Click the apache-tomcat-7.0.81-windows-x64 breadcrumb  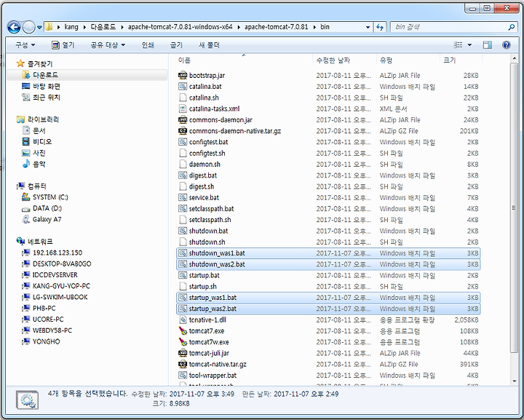pyautogui.click(x=180, y=27)
